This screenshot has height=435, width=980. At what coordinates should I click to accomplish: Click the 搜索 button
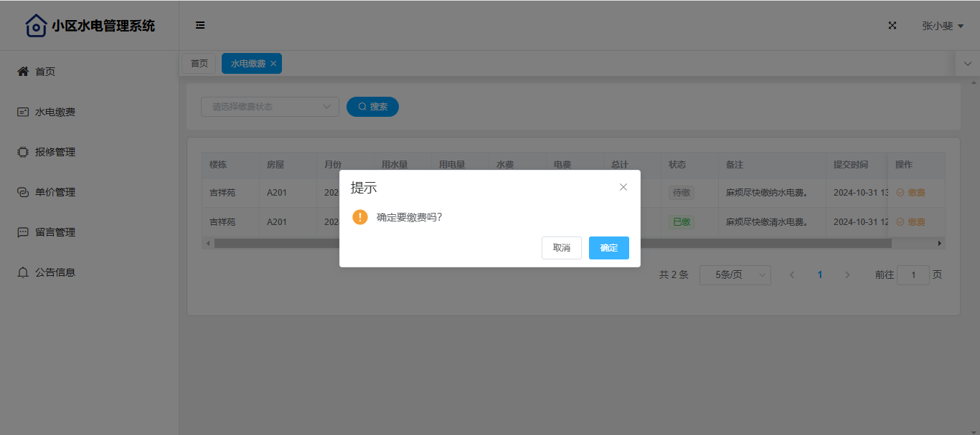(372, 107)
